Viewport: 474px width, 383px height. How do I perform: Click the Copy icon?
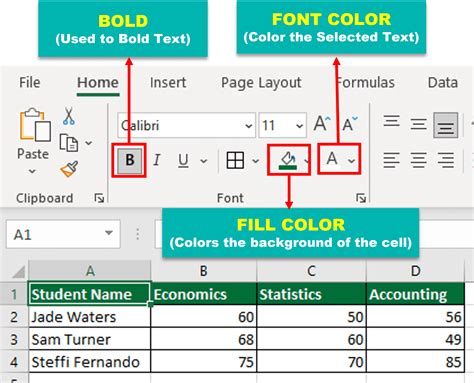pyautogui.click(x=69, y=143)
